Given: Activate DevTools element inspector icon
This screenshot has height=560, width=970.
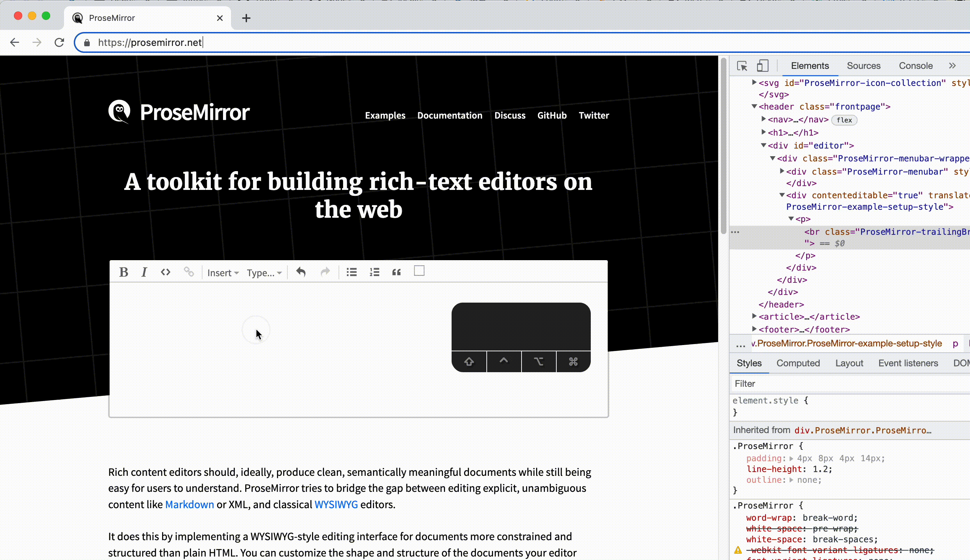Looking at the screenshot, I should (742, 66).
